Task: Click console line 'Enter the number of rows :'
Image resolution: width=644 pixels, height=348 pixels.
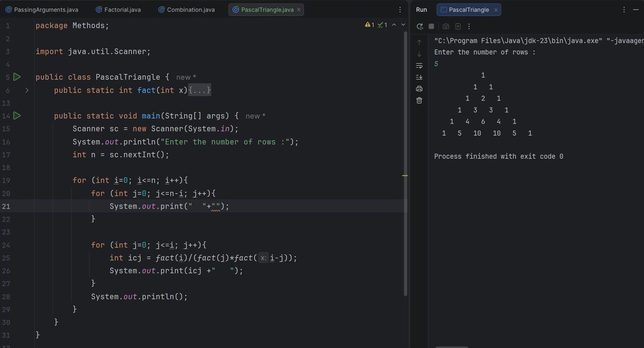Action: click(485, 52)
